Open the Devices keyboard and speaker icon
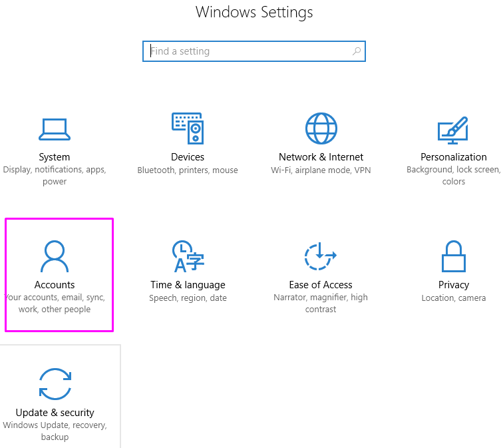 pos(188,128)
